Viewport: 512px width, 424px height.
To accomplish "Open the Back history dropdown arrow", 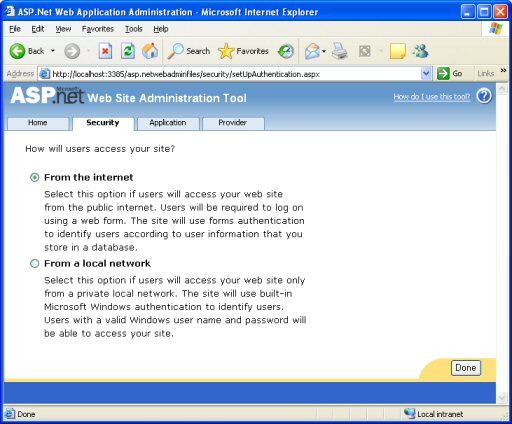I will [x=53, y=51].
